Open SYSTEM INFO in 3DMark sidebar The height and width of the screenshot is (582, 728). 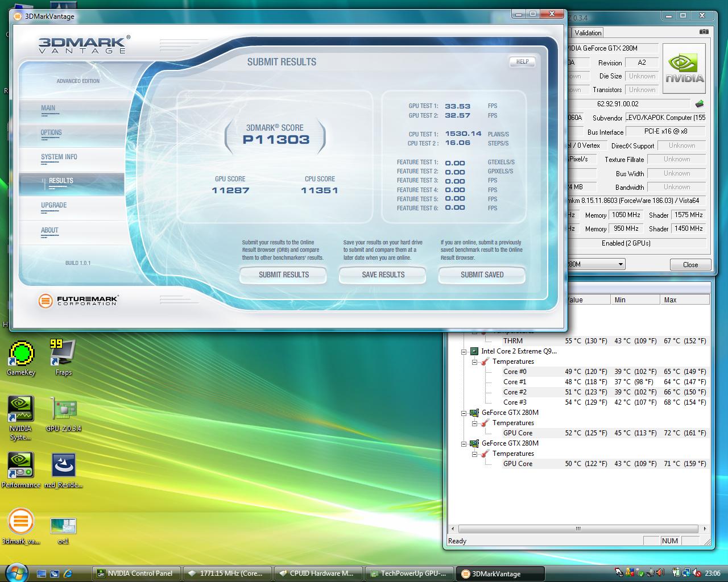pos(72,159)
